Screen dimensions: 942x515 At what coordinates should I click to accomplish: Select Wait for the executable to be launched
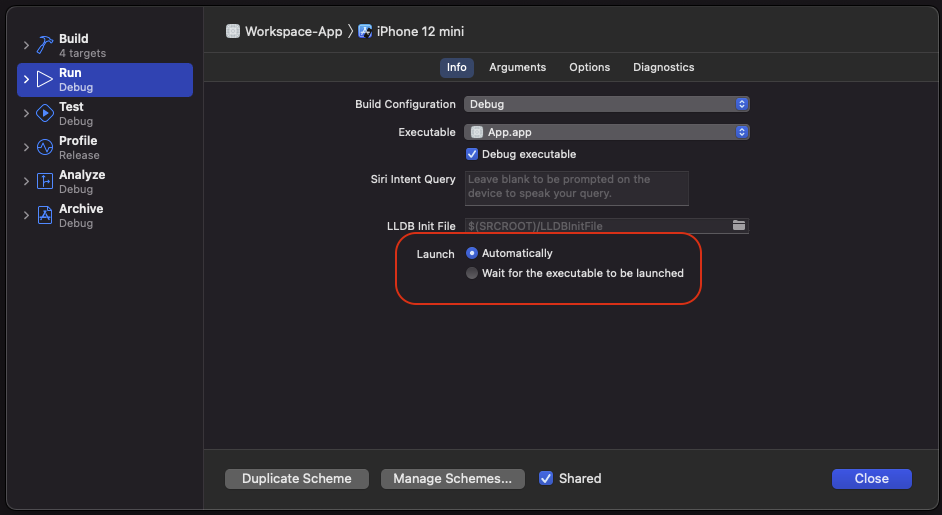point(472,273)
